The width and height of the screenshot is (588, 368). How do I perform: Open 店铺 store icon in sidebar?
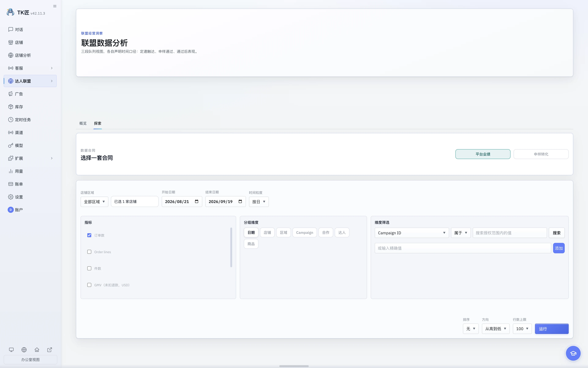(x=11, y=42)
